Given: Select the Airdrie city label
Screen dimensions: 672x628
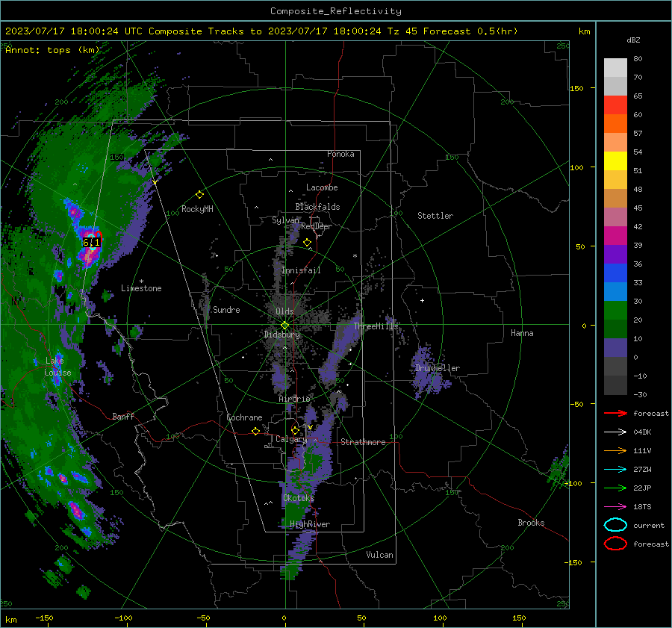Looking at the screenshot, I should pyautogui.click(x=294, y=399).
